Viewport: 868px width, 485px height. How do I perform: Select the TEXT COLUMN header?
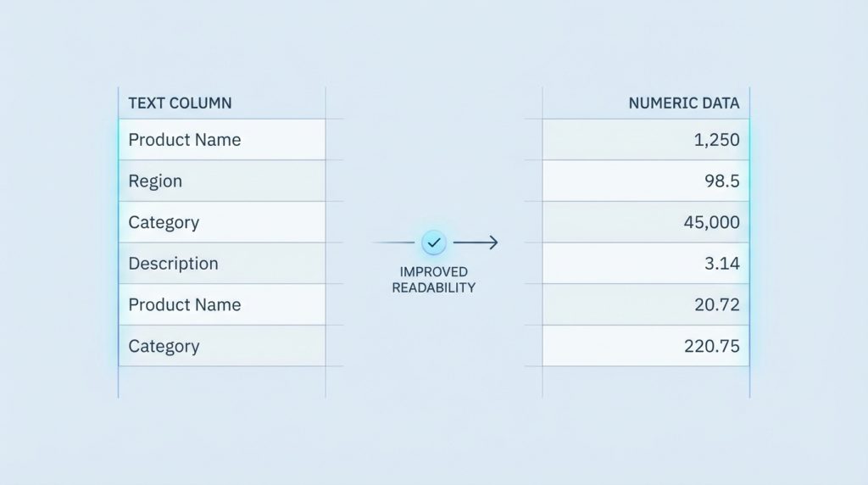(180, 103)
